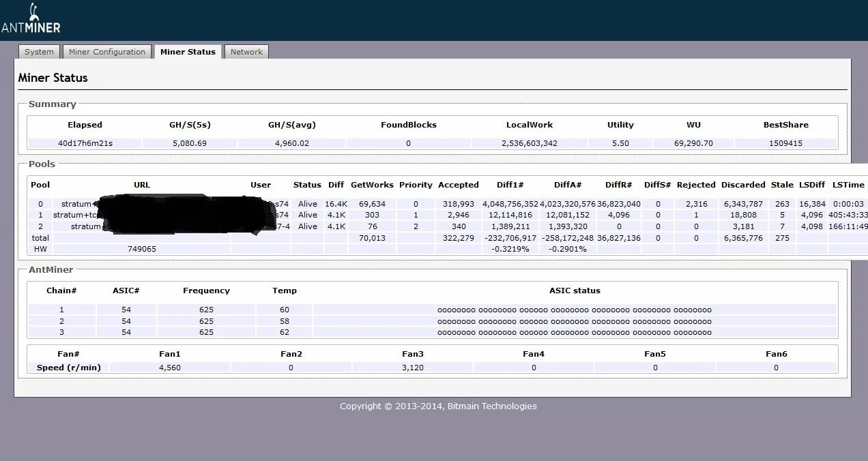Screen dimensions: 868x461
Task: Click pool 2 DiffA# value 1,393,320
Action: [568, 226]
